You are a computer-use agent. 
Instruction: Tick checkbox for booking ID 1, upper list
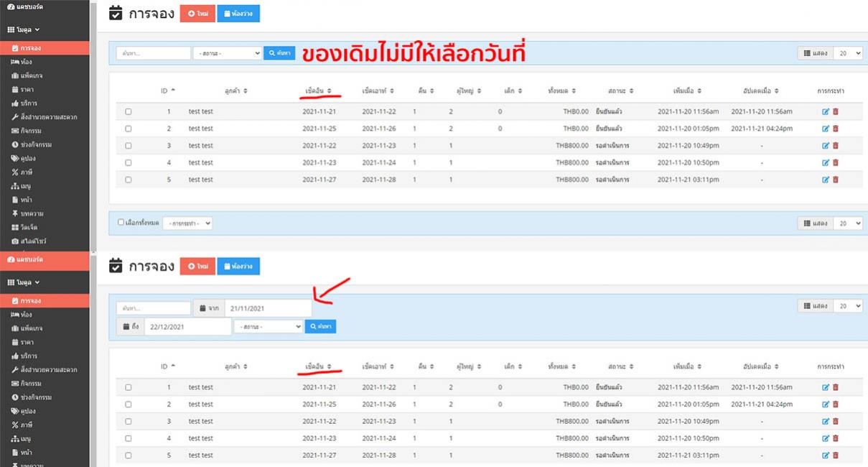coord(129,111)
